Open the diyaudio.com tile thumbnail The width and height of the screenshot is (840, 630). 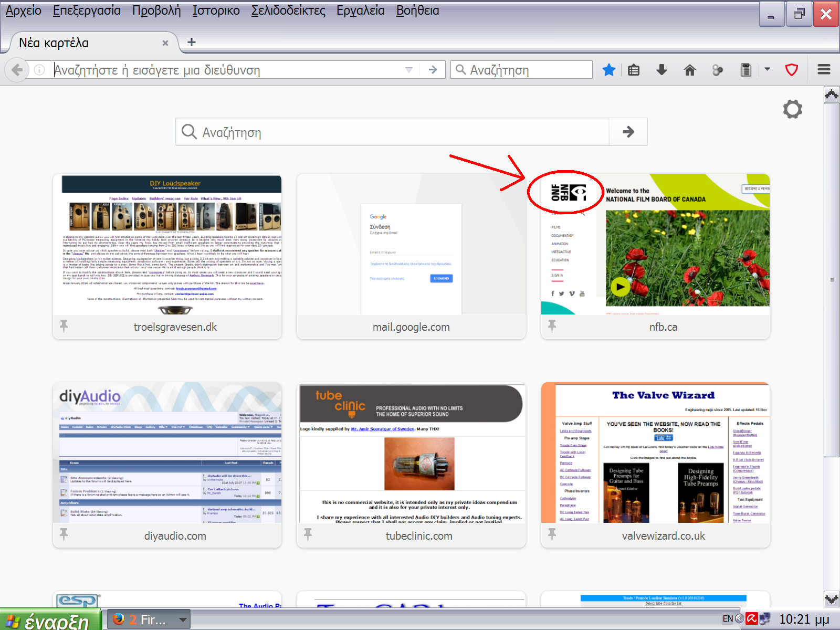(x=167, y=453)
